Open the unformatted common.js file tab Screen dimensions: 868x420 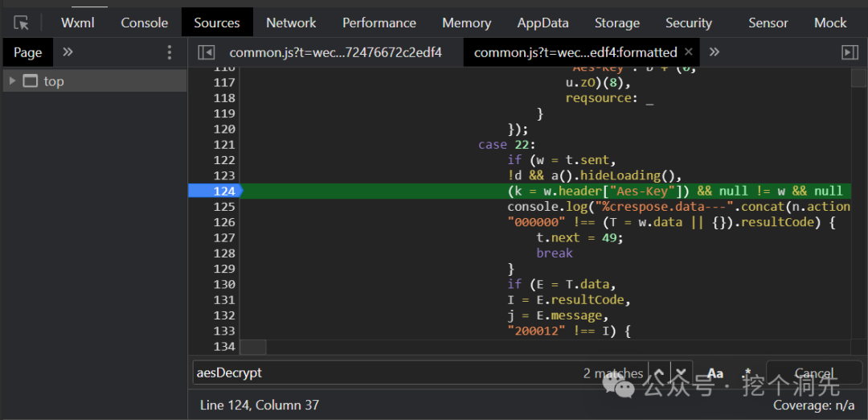(x=335, y=52)
